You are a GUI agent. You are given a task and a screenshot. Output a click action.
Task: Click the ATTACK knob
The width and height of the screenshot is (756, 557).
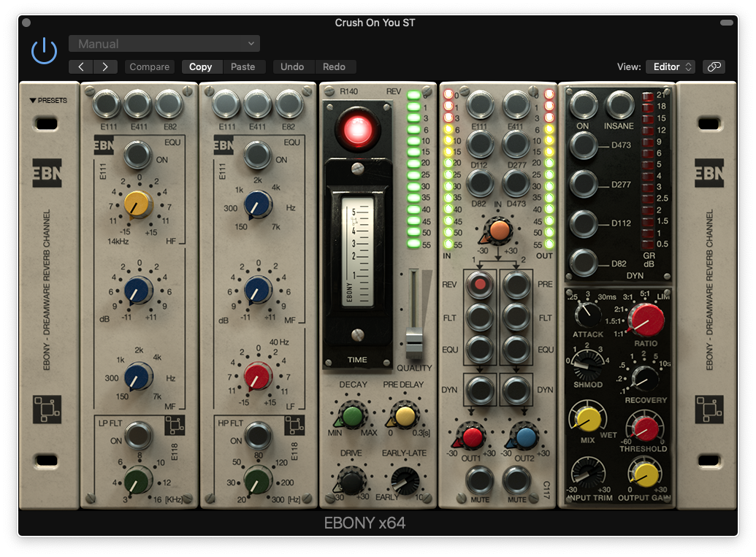tap(588, 315)
